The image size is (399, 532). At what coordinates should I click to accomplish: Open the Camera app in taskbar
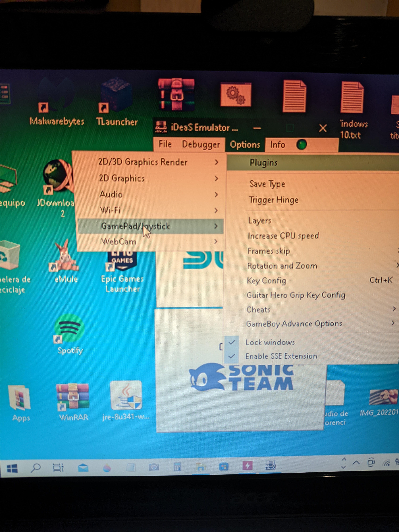[154, 467]
